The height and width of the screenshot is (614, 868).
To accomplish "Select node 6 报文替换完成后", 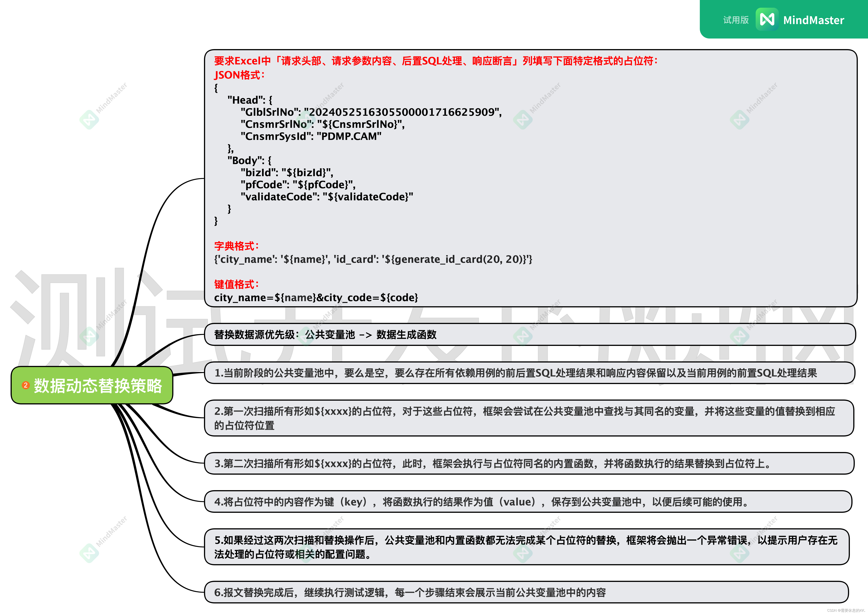I will [x=527, y=592].
